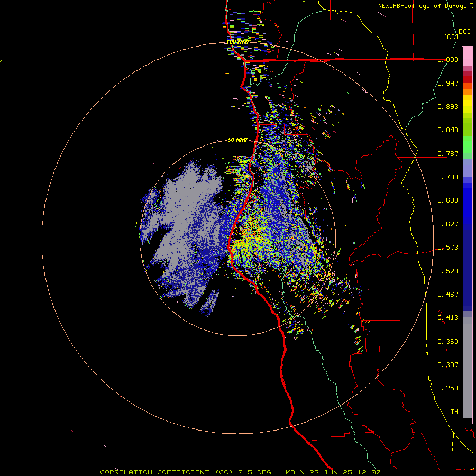The image size is (476, 476).
Task: Select the 0.253 color scale value
Action: click(448, 388)
